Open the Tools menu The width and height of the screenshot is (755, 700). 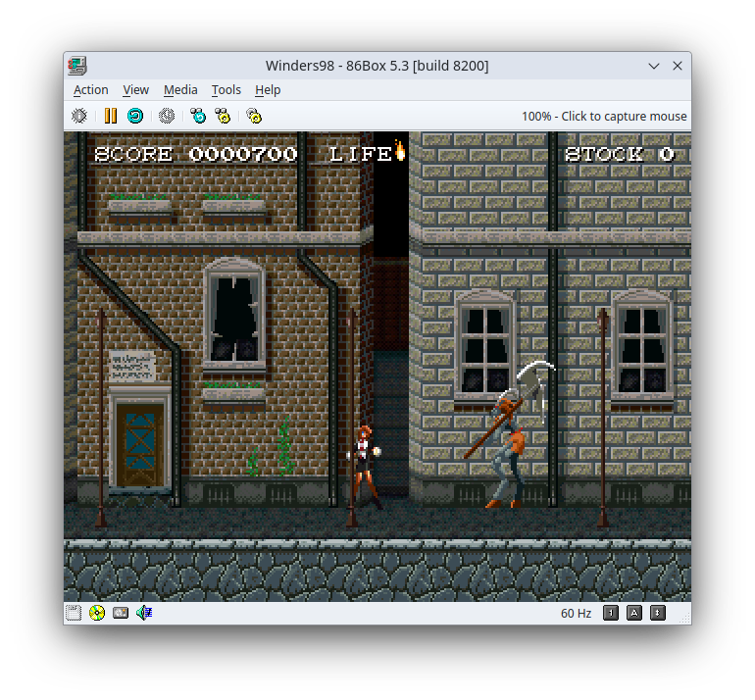pos(226,89)
